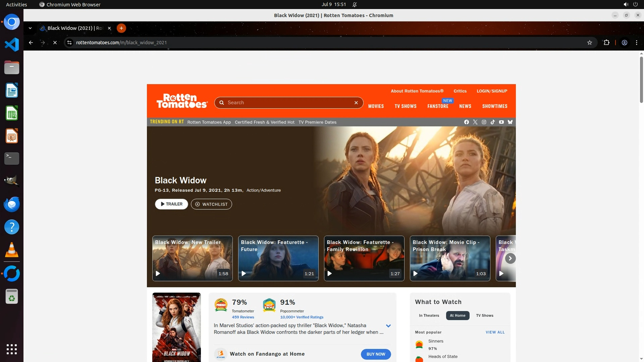
Task: Open the Instagram social icon
Action: click(484, 122)
